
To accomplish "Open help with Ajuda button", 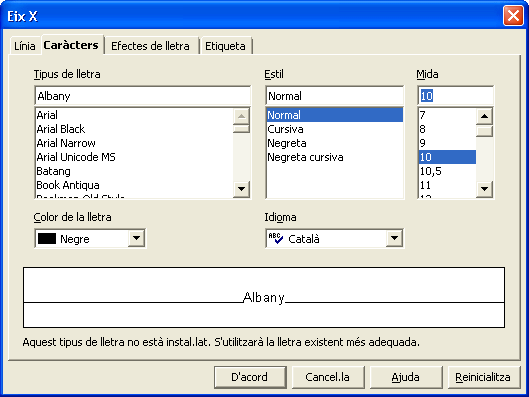I will coord(406,377).
